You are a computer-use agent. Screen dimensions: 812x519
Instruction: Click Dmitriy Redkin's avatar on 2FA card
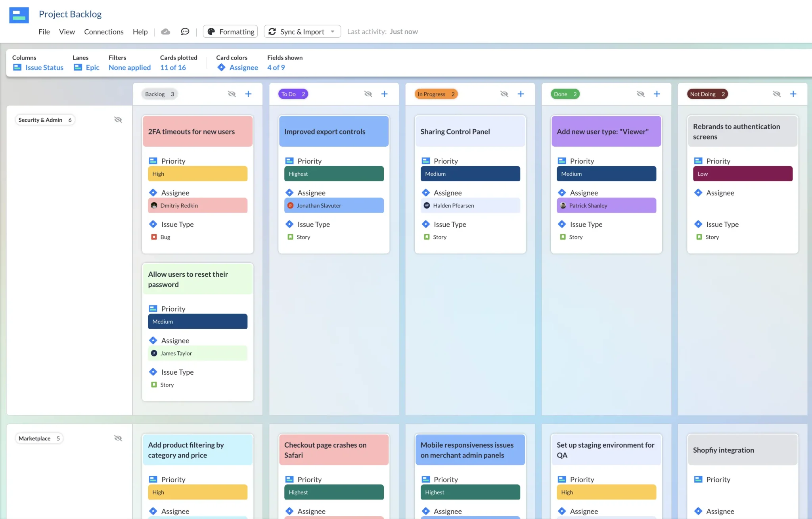point(154,205)
